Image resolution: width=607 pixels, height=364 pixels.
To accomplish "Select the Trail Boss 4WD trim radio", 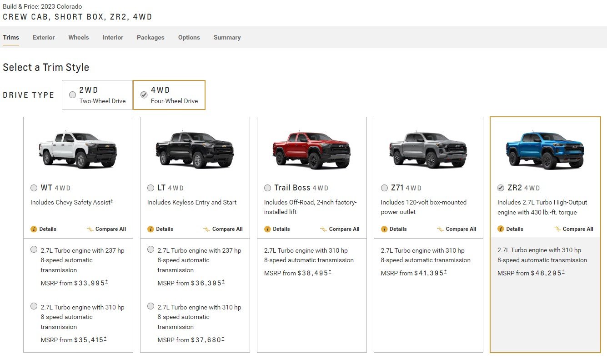I will pyautogui.click(x=267, y=188).
